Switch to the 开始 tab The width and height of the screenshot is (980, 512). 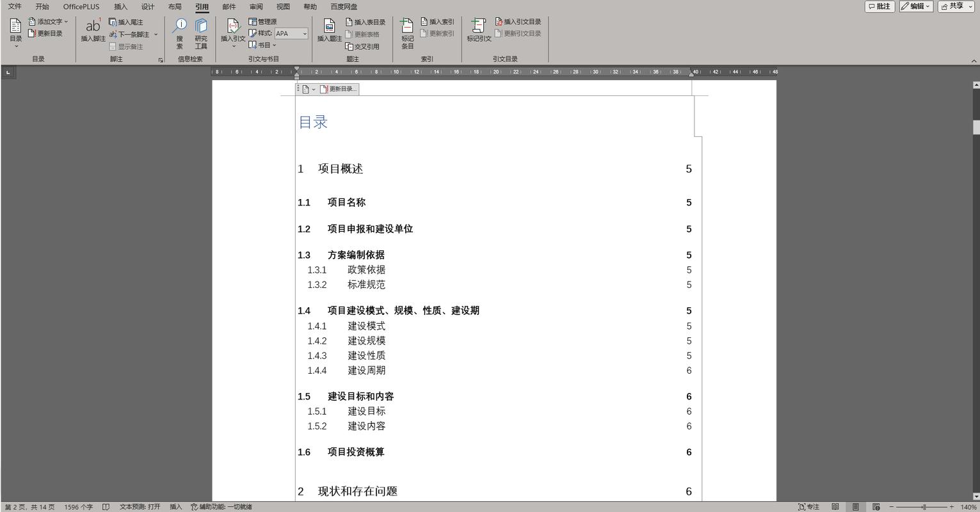coord(42,6)
